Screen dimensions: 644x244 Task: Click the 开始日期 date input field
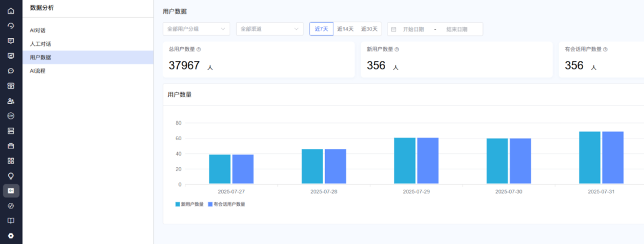tap(413, 29)
